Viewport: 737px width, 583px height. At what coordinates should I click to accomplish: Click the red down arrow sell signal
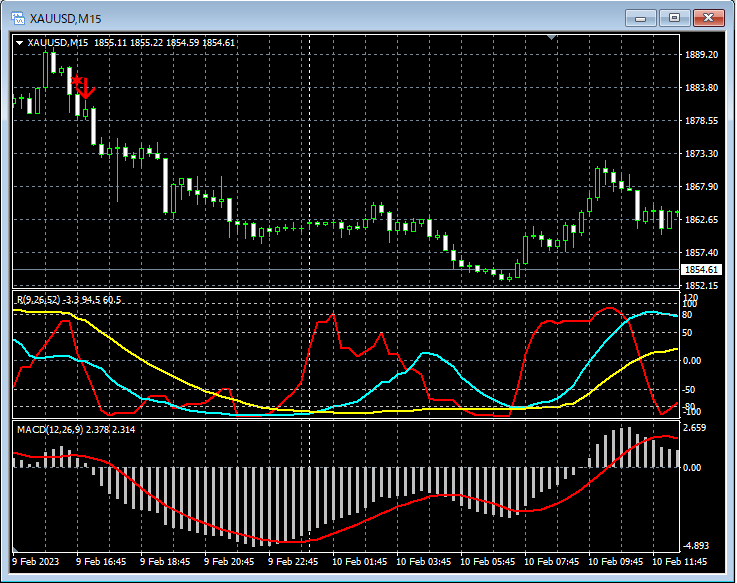88,90
